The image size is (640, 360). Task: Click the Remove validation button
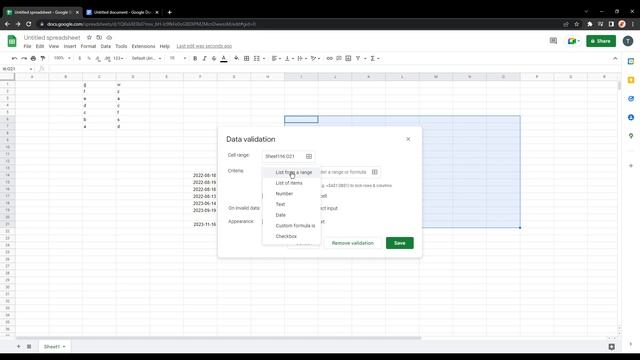pyautogui.click(x=352, y=243)
